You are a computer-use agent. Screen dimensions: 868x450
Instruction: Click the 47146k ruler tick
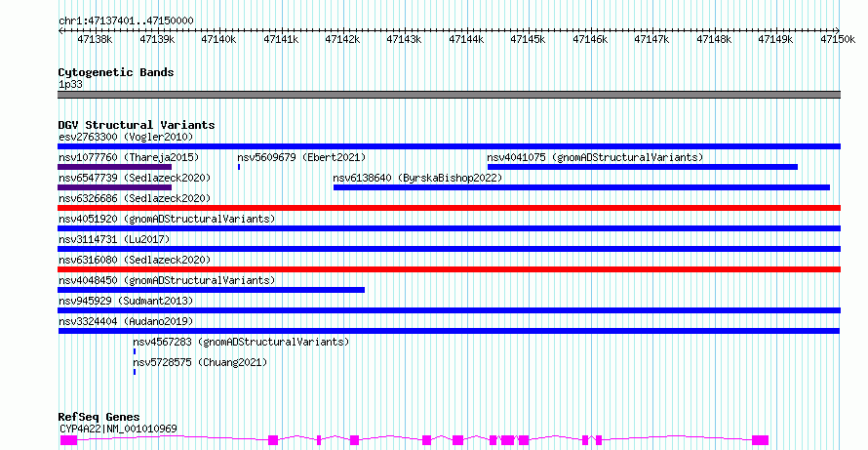click(590, 39)
